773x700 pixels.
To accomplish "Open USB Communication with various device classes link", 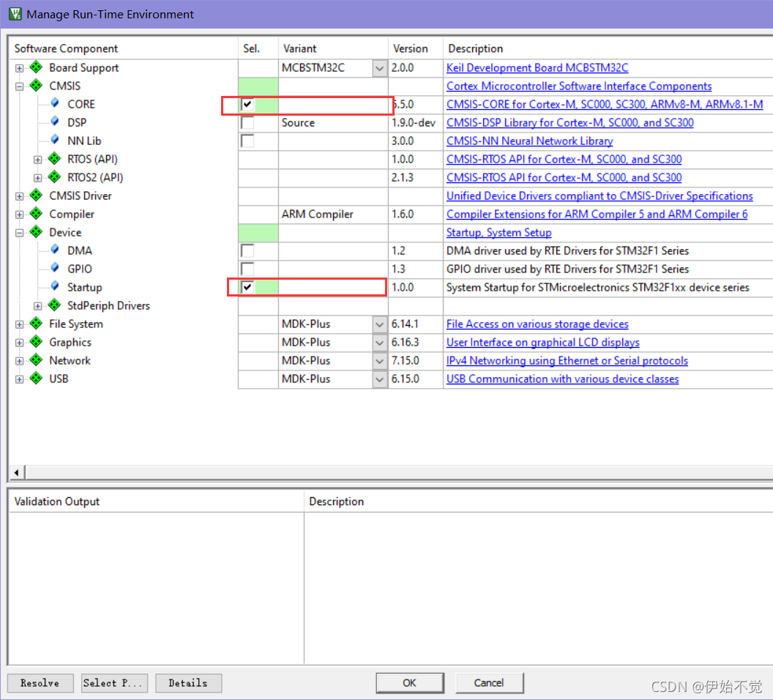I will pyautogui.click(x=562, y=379).
